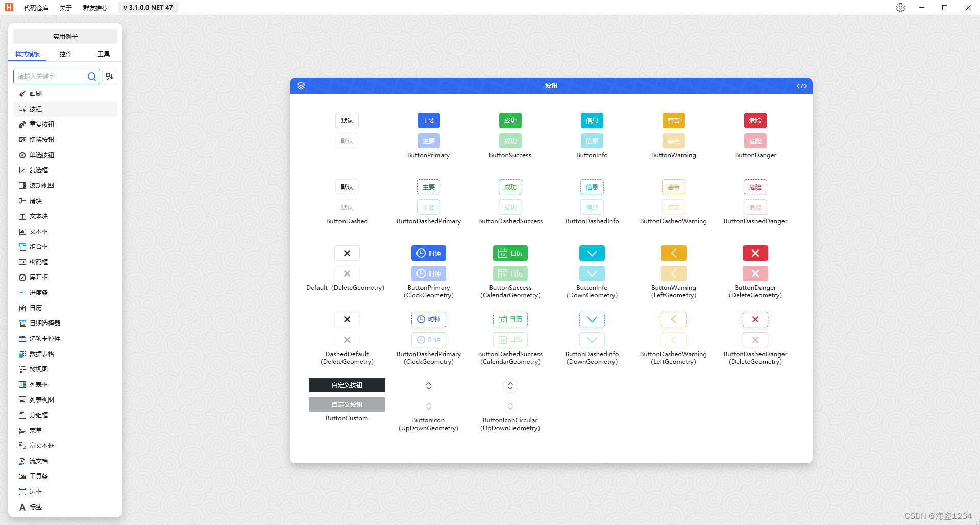Open 菜单 menu item in sidebar
Image resolution: width=980 pixels, height=525 pixels.
65,431
